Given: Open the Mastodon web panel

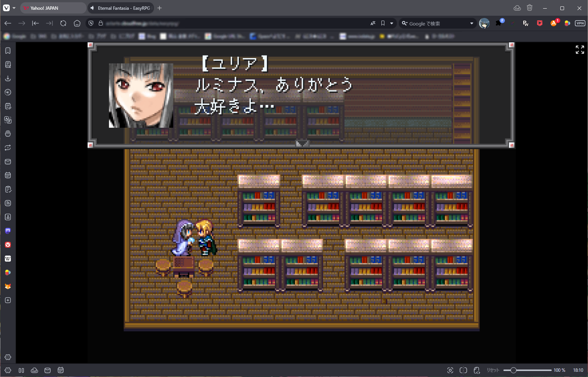Looking at the screenshot, I should click(x=8, y=231).
